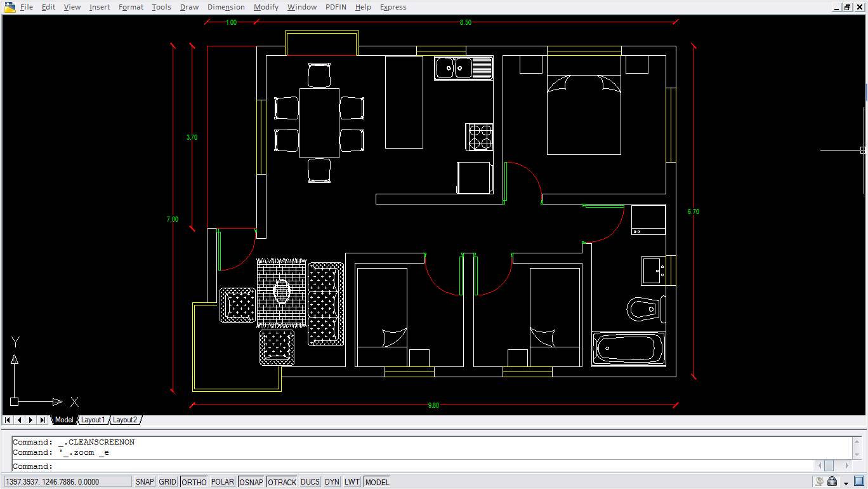The width and height of the screenshot is (868, 489).
Task: Open the status bar menu arrow
Action: (846, 483)
